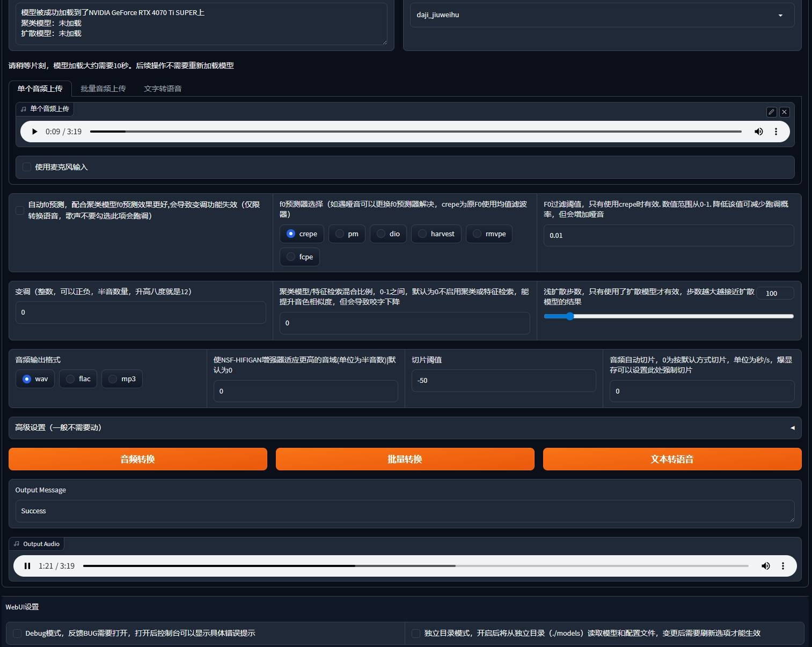Click the model load status text box
The width and height of the screenshot is (812, 647).
(201, 24)
